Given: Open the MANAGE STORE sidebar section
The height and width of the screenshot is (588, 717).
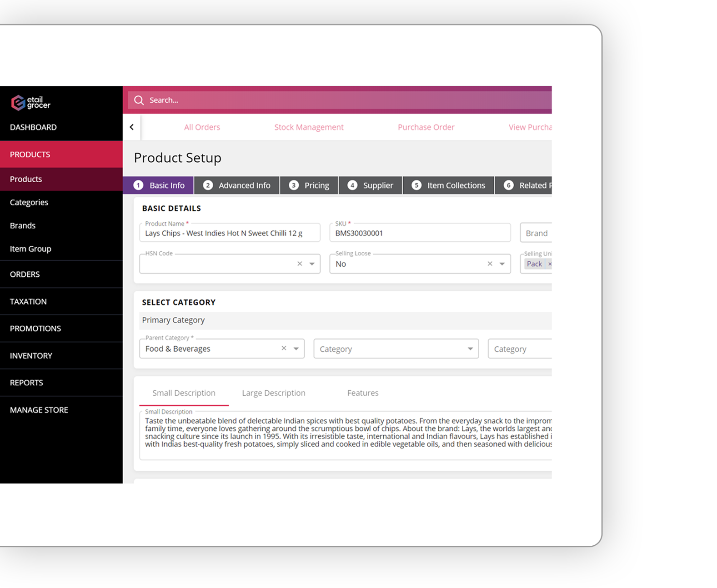Looking at the screenshot, I should pyautogui.click(x=61, y=410).
